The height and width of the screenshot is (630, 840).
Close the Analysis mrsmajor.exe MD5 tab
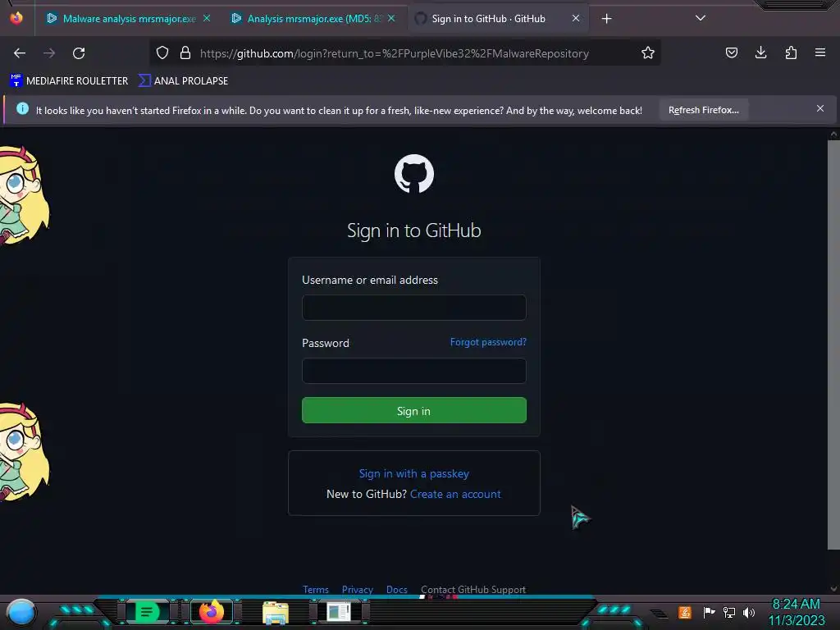(x=391, y=18)
